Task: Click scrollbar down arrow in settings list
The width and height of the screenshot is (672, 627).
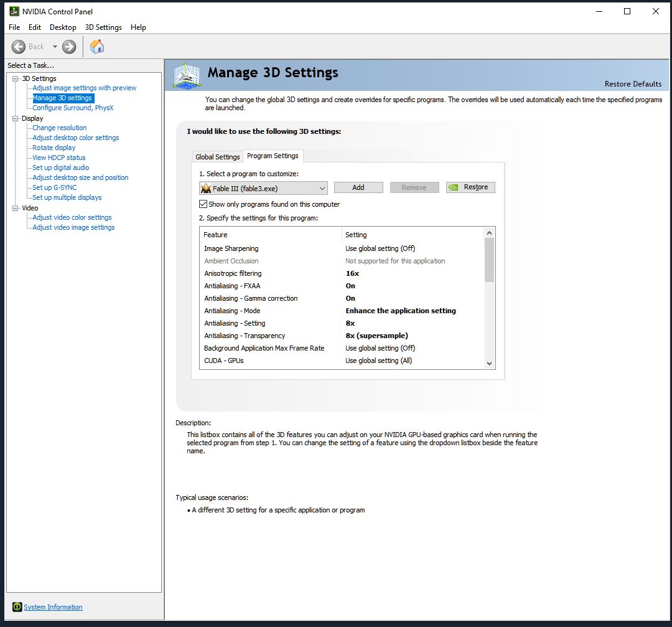Action: coord(489,363)
